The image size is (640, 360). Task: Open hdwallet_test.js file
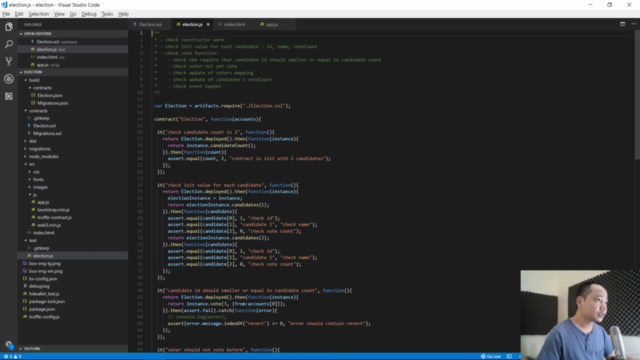[73, 294]
